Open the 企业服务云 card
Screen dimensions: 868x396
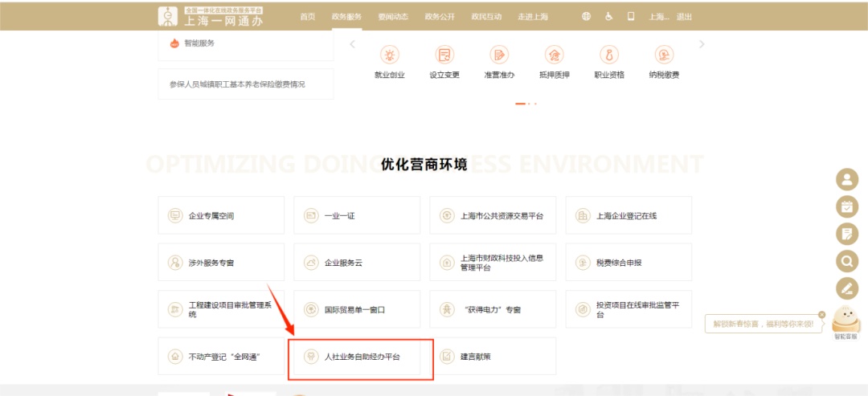(357, 262)
